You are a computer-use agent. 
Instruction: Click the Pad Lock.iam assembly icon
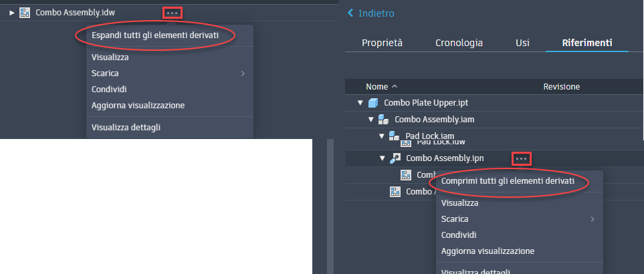click(394, 136)
